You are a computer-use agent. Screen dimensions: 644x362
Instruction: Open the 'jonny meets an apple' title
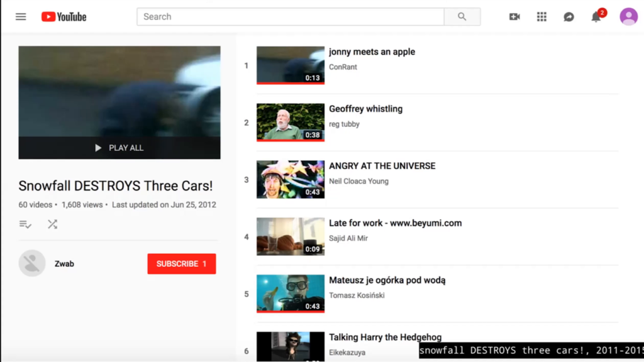pyautogui.click(x=372, y=52)
